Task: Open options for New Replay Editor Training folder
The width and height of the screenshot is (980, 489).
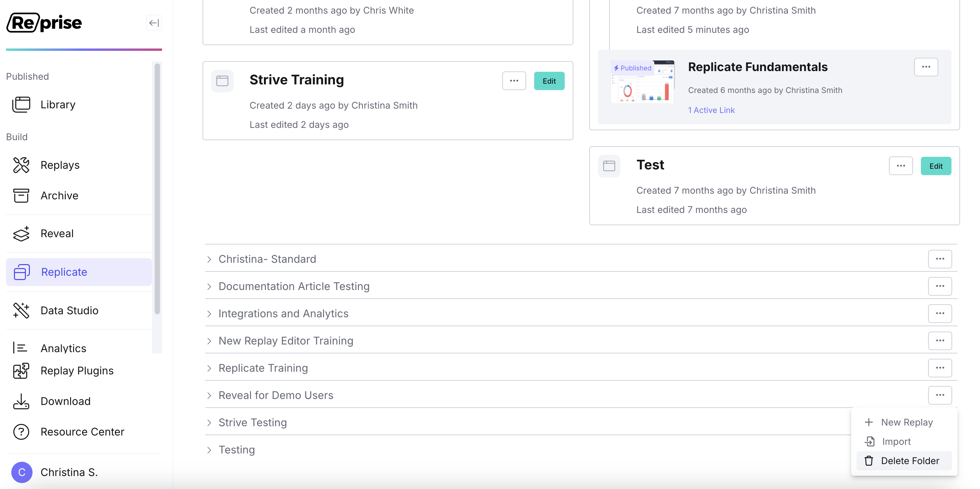Action: (940, 341)
